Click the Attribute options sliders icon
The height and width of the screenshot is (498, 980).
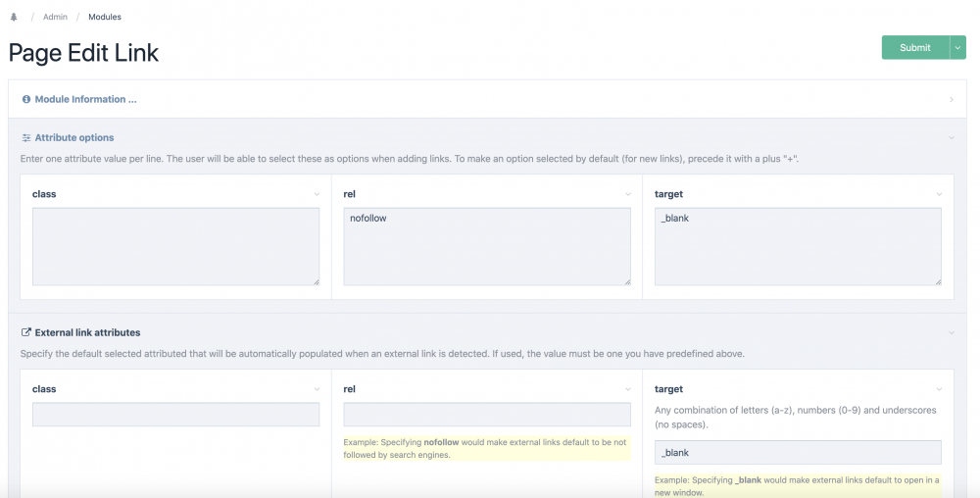click(26, 138)
